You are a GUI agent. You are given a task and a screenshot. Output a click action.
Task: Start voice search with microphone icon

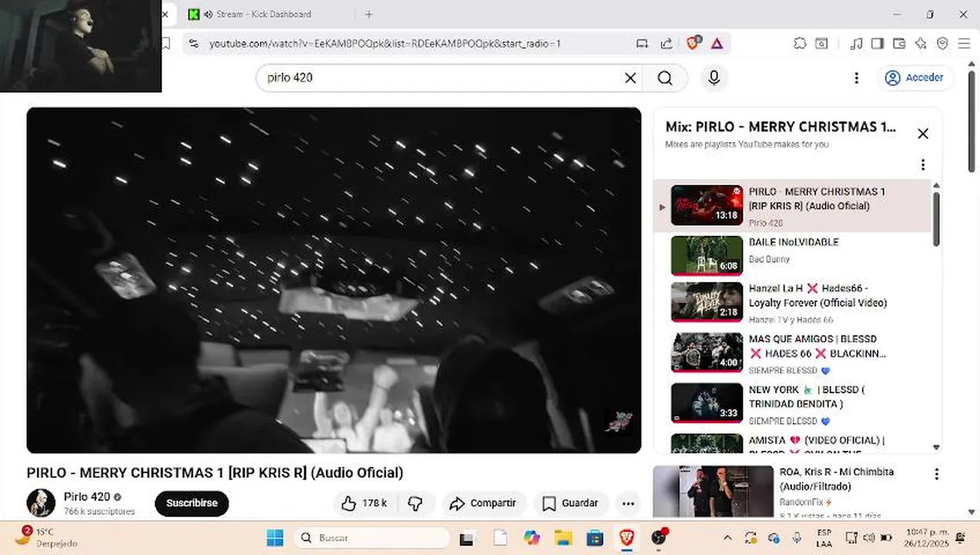point(713,78)
